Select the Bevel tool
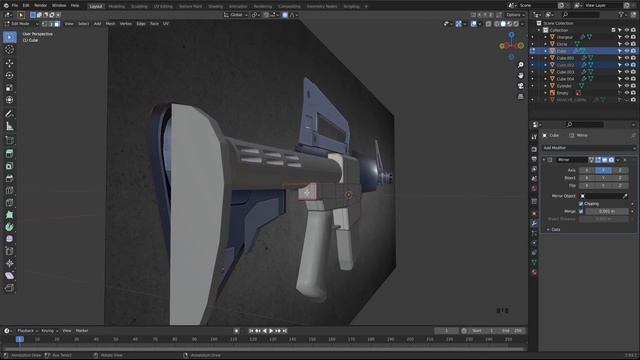 coord(9,178)
